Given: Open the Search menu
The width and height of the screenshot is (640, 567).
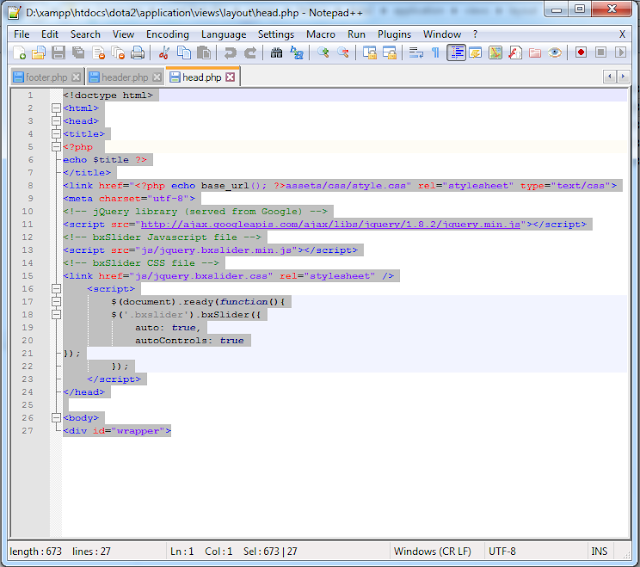Looking at the screenshot, I should [x=85, y=34].
